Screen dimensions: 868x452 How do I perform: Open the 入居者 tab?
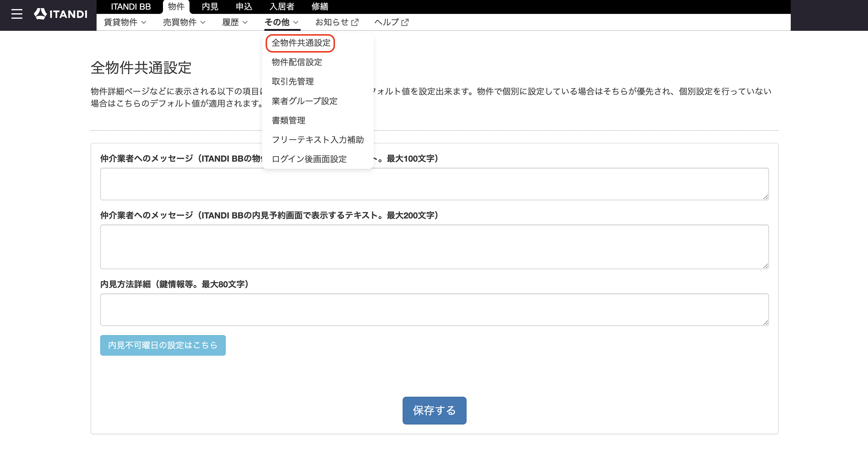pyautogui.click(x=282, y=6)
